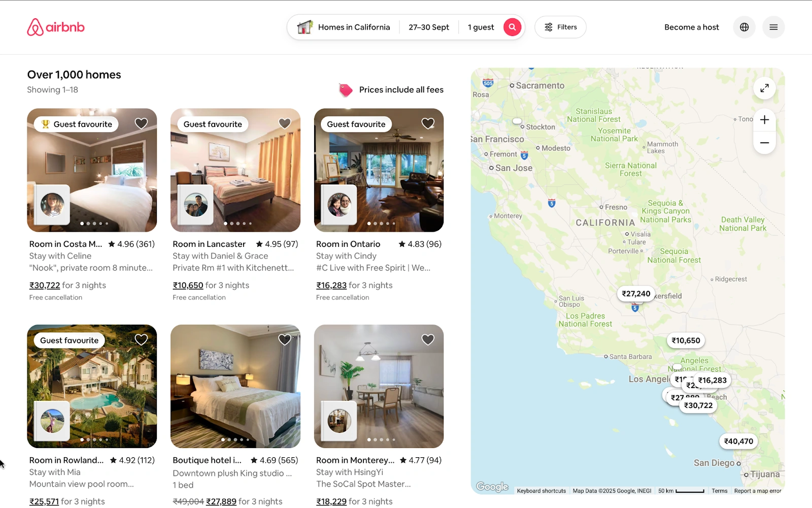The image size is (812, 508).
Task: Select the ₹40,470 map price marker
Action: [x=738, y=441]
